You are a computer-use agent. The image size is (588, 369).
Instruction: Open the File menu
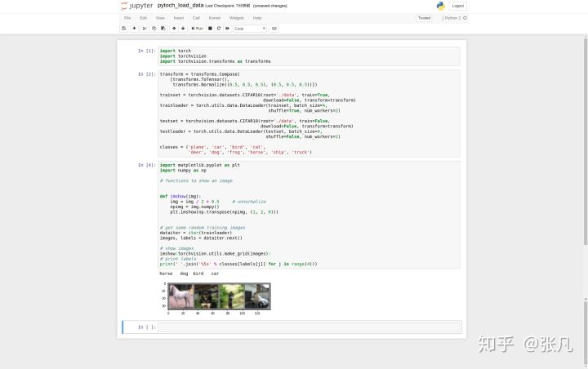(127, 17)
